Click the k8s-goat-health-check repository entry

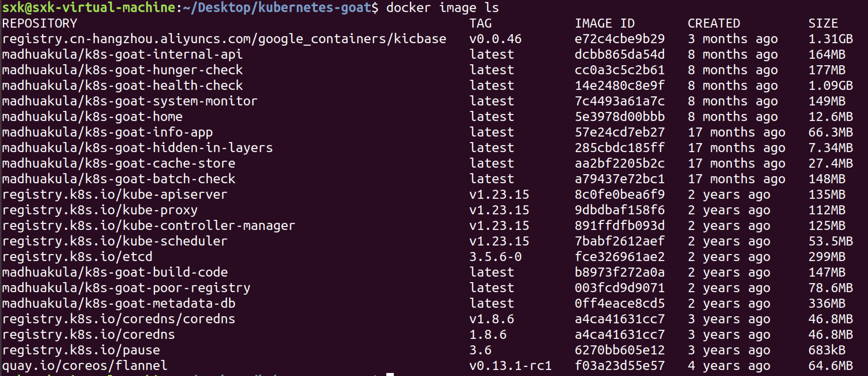[122, 86]
